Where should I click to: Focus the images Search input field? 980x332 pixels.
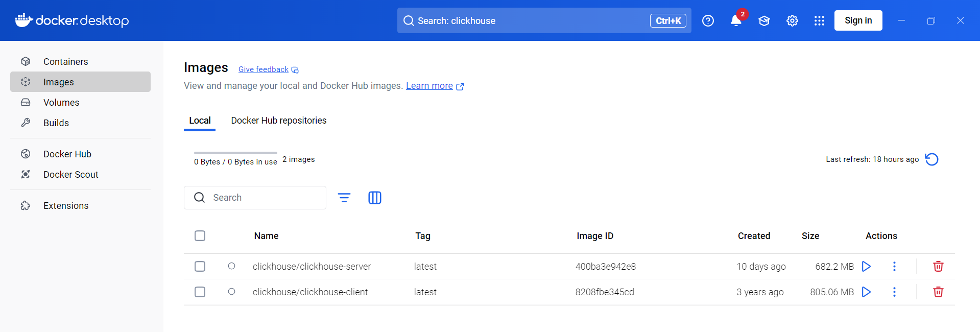pos(255,198)
